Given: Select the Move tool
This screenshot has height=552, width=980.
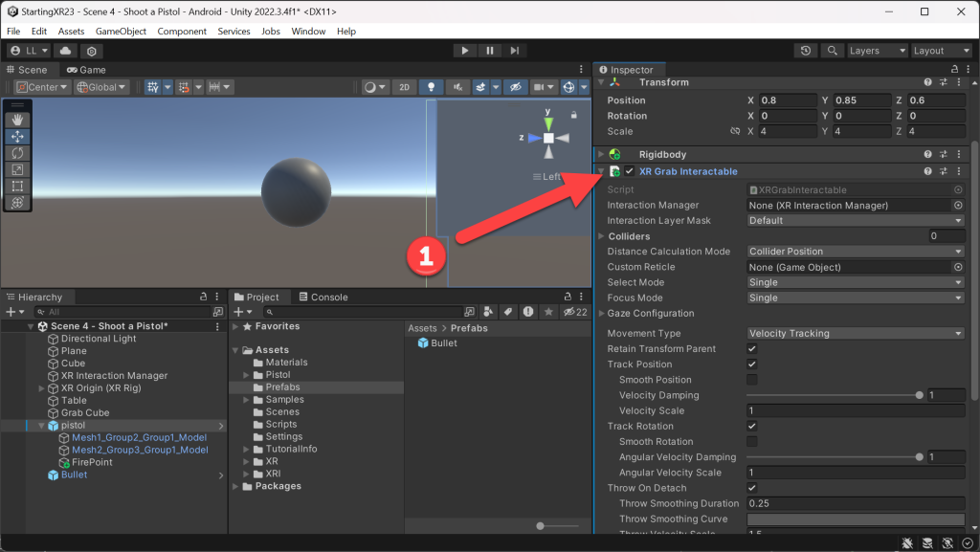Looking at the screenshot, I should click(x=17, y=136).
